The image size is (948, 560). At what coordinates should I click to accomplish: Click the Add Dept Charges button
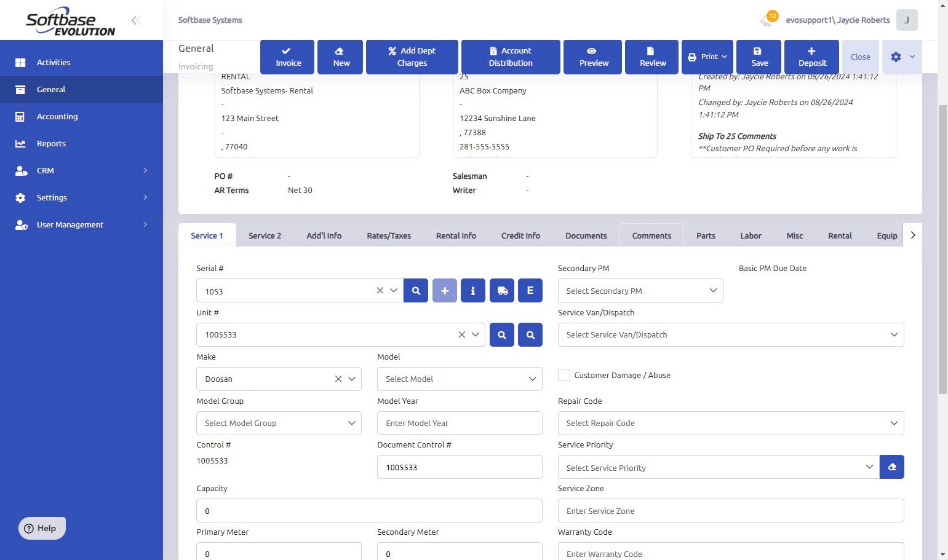pos(412,57)
